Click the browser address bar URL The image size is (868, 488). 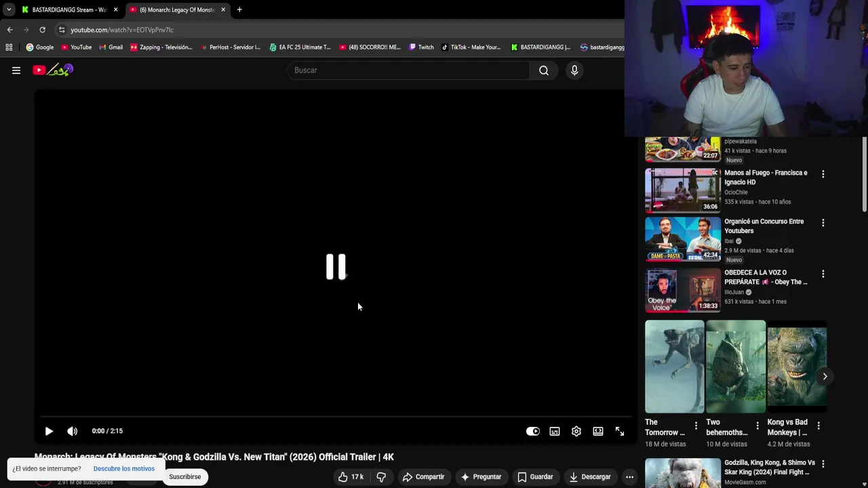pyautogui.click(x=122, y=30)
